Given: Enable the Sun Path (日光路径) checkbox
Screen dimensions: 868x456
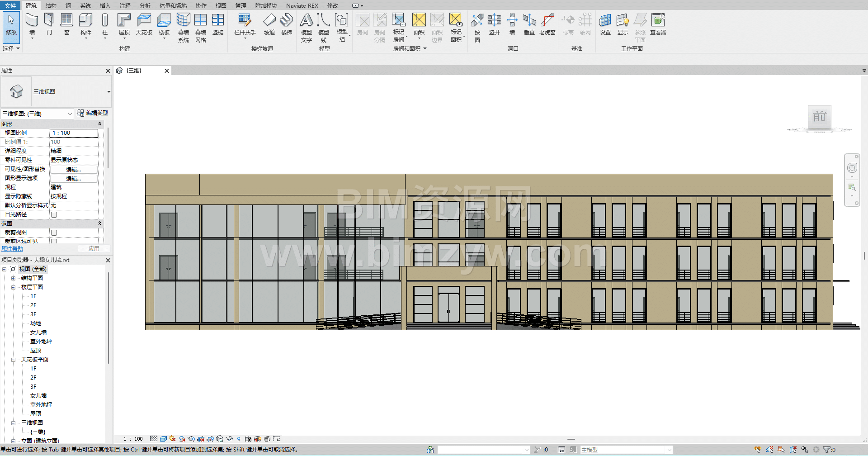Looking at the screenshot, I should 54,214.
